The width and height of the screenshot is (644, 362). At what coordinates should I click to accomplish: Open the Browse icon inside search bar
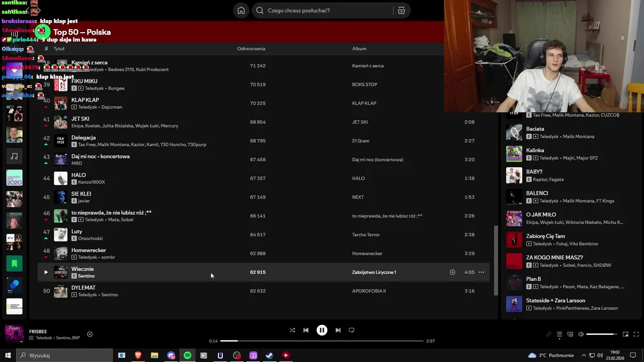click(x=401, y=11)
